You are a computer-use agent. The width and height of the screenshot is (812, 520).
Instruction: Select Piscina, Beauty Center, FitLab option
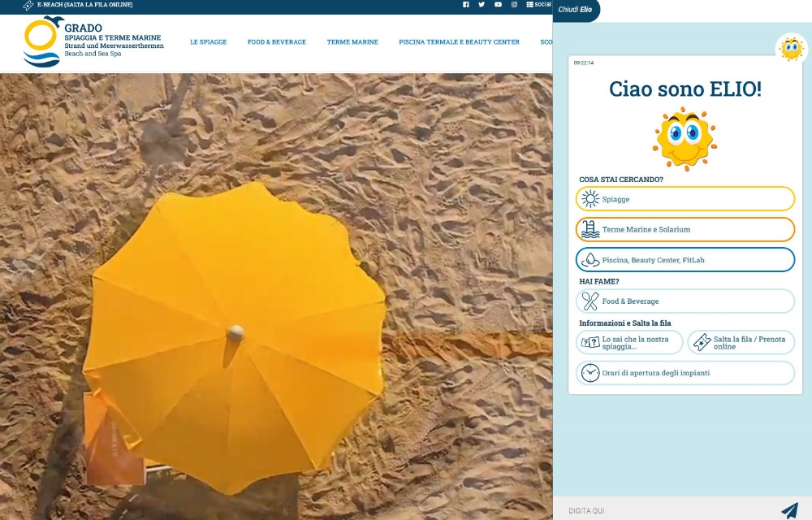[x=685, y=260]
